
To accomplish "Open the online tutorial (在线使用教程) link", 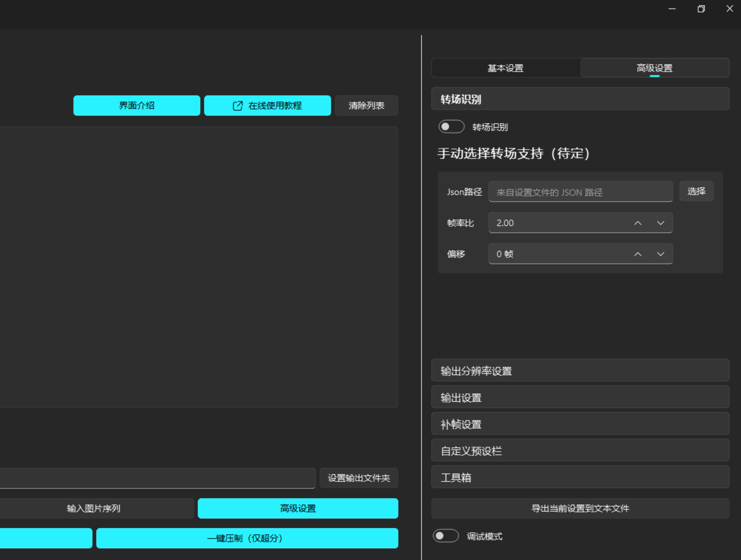I will (267, 105).
